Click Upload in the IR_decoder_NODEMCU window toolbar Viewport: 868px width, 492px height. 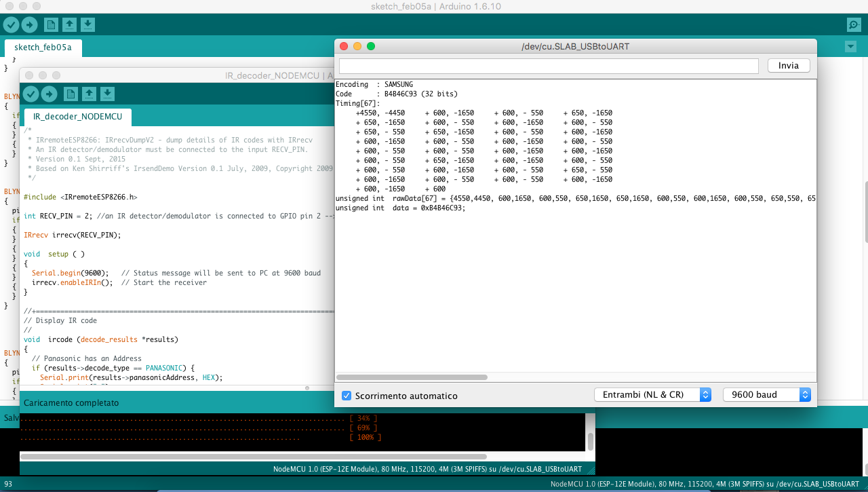[49, 94]
